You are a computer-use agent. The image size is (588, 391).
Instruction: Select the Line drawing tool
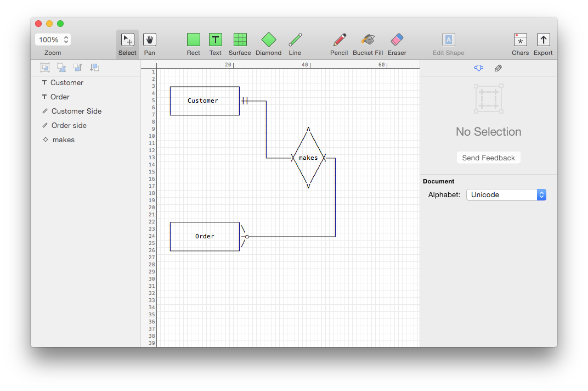[x=295, y=40]
